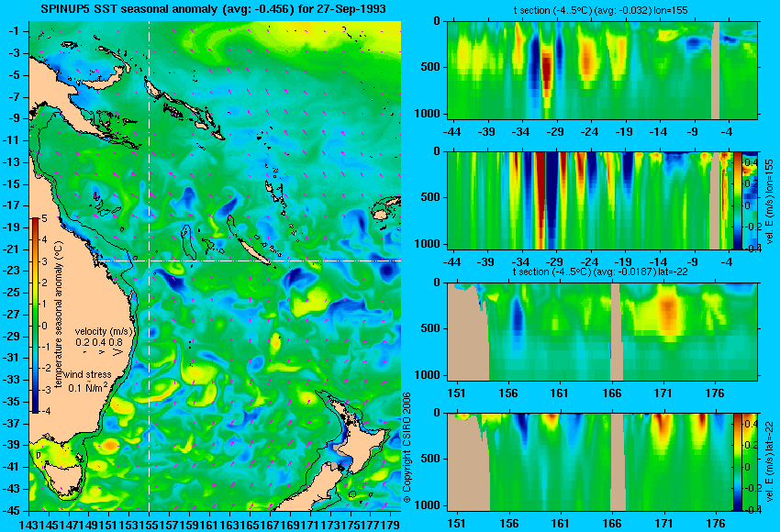Viewport: 780px width, 532px height.
Task: Click the wind stress 0.1 N/m² legend
Action: (x=87, y=382)
